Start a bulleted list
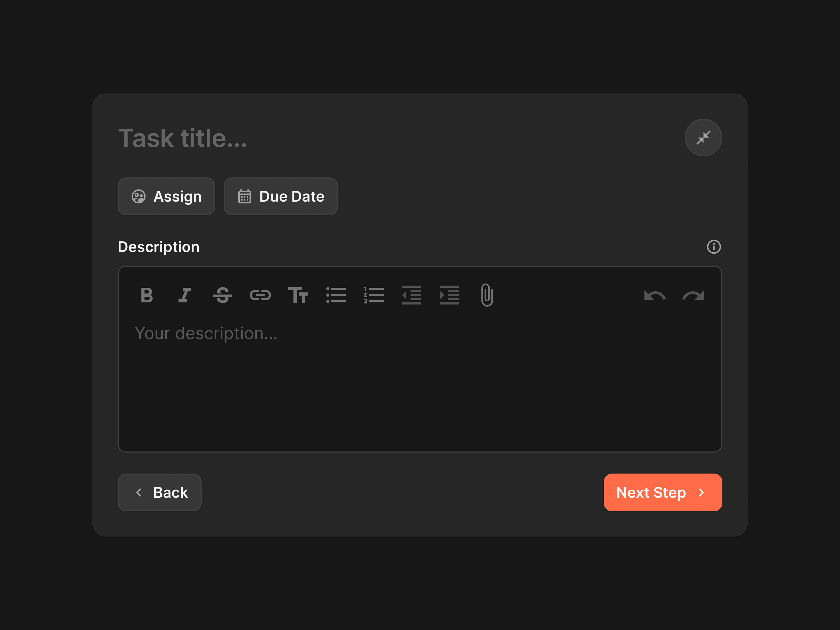This screenshot has height=630, width=840. (336, 295)
